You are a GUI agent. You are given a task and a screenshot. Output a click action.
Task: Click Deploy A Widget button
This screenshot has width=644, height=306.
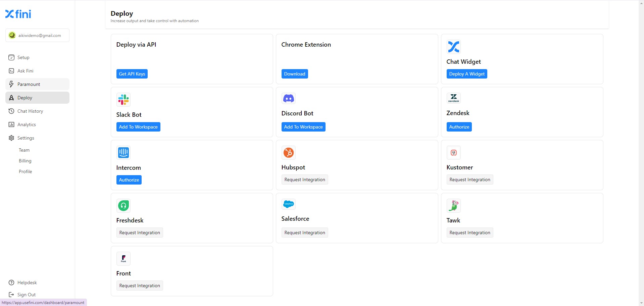pyautogui.click(x=467, y=74)
